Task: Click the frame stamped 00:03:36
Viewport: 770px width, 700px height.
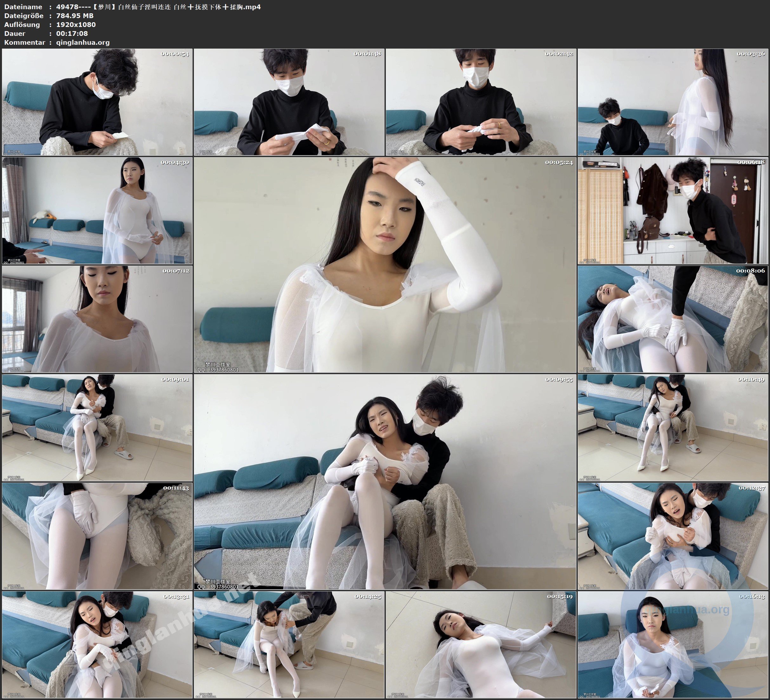Action: 672,102
